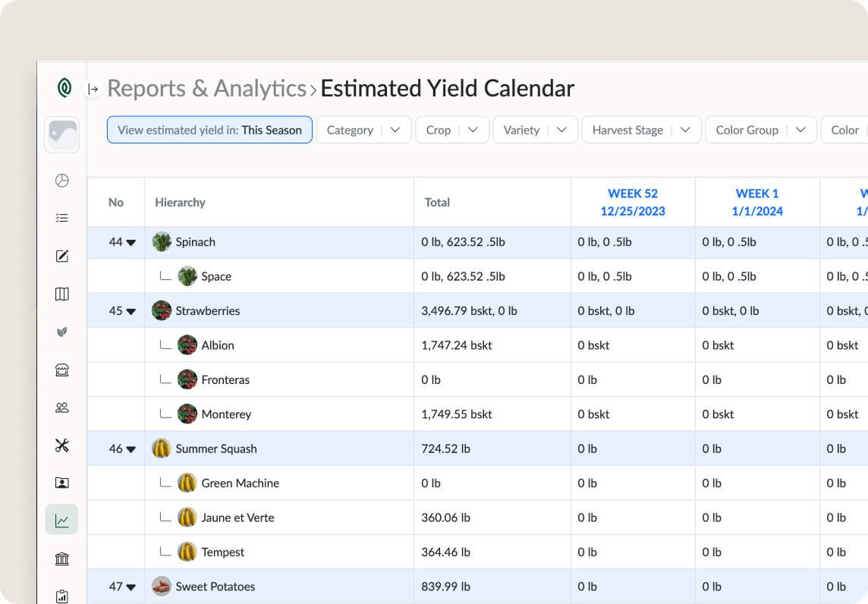Collapse row 44 Spinach with its arrow
868x604 pixels.
point(131,243)
